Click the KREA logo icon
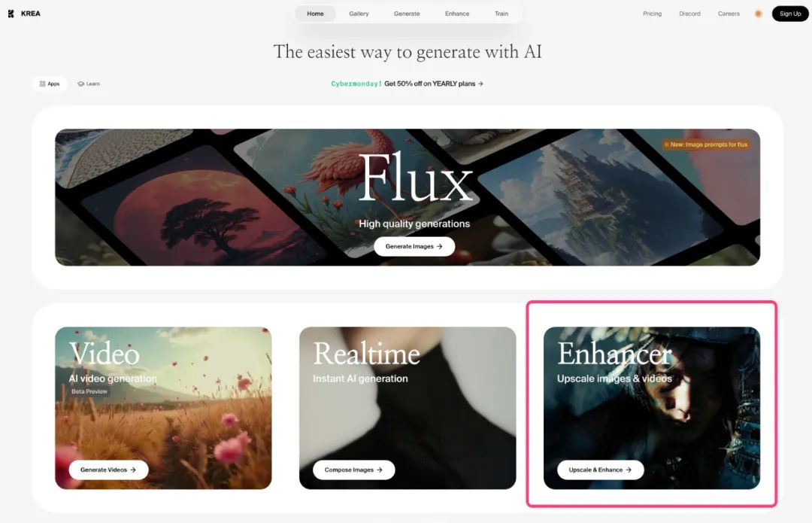 click(11, 14)
